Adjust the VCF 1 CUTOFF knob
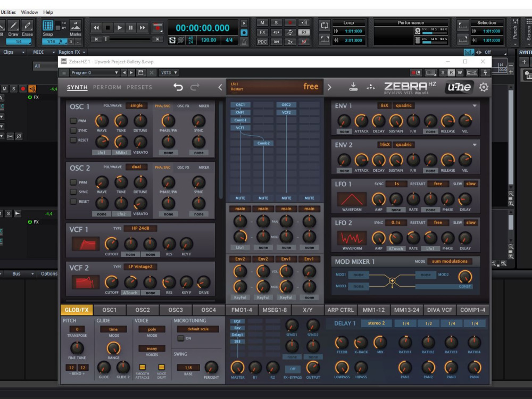 pos(111,244)
